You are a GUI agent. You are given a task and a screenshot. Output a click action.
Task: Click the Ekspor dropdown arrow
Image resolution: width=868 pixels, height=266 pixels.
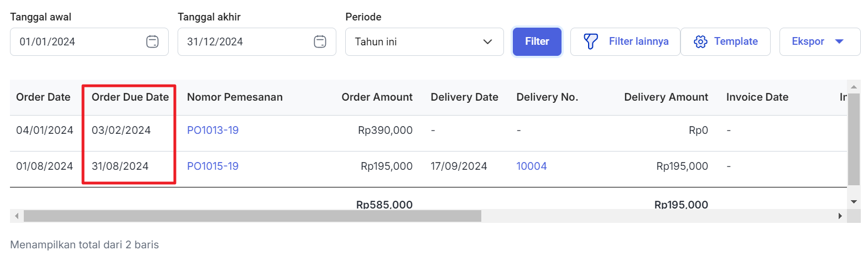[839, 41]
